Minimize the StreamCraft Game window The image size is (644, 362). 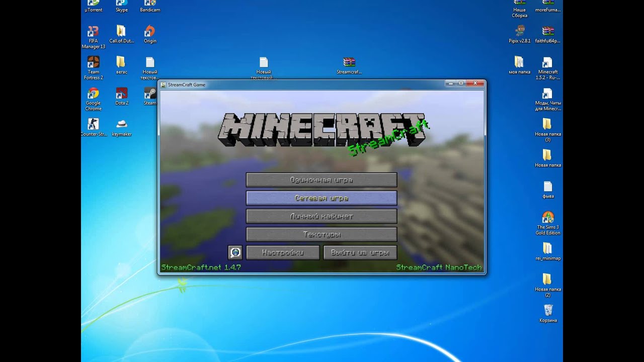pos(450,83)
